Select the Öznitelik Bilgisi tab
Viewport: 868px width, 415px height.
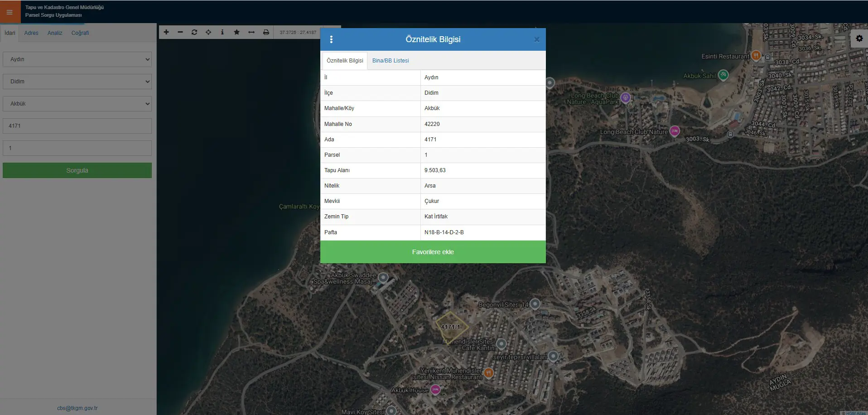(345, 61)
